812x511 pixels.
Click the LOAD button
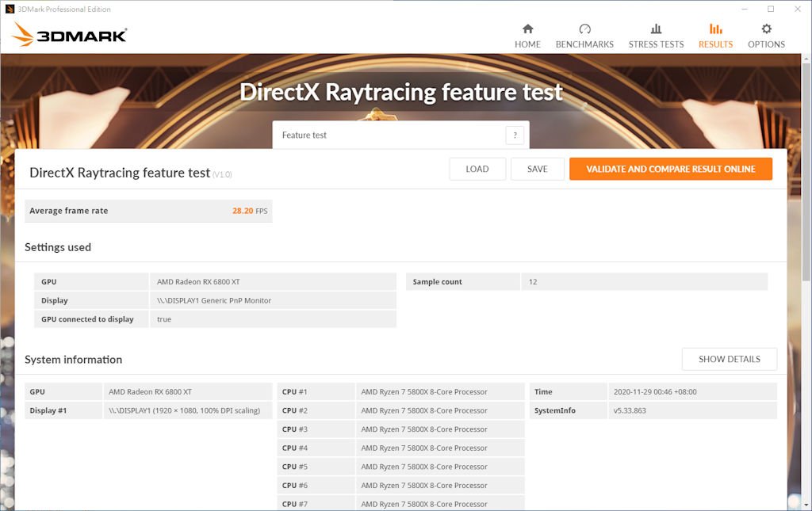[477, 169]
